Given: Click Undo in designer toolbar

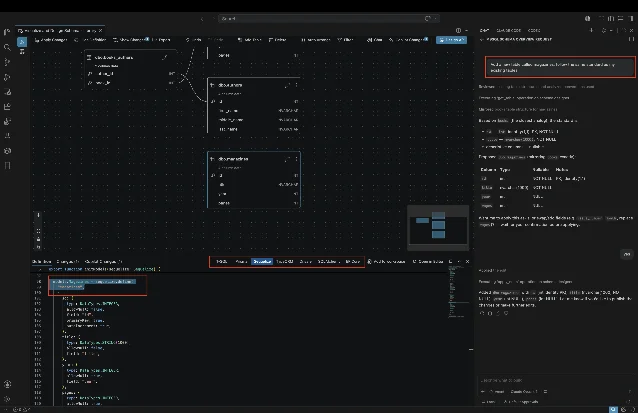Looking at the screenshot, I should pos(194,39).
